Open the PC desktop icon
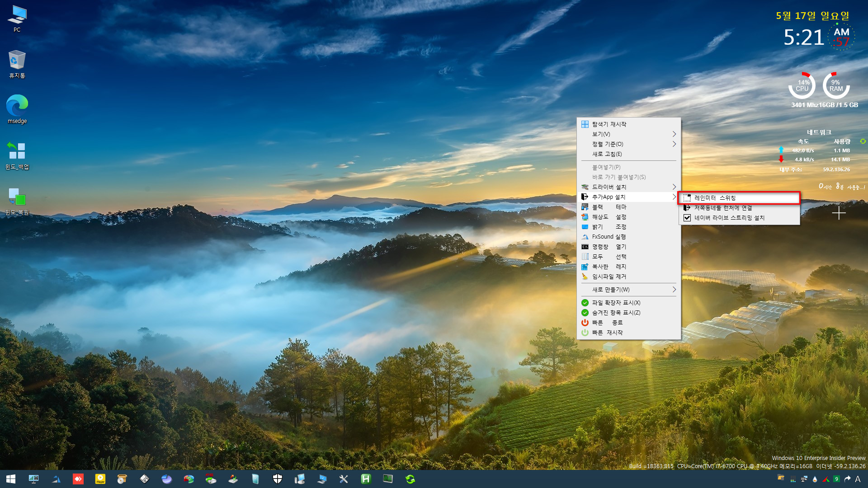This screenshot has width=868, height=488. pyautogui.click(x=17, y=19)
